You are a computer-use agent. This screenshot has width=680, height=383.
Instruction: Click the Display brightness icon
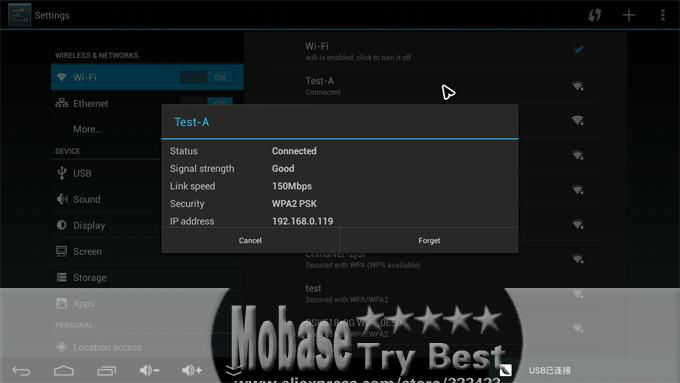(62, 225)
